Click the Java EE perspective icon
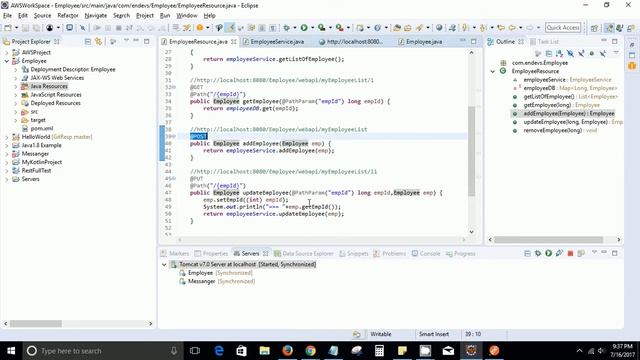640x360 pixels. (609, 28)
